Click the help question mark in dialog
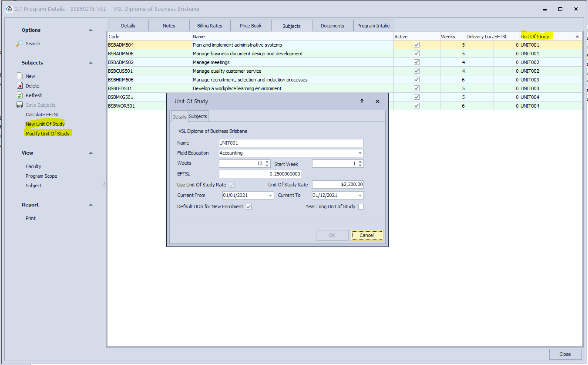Viewport: 588px width, 365px height. tap(361, 101)
